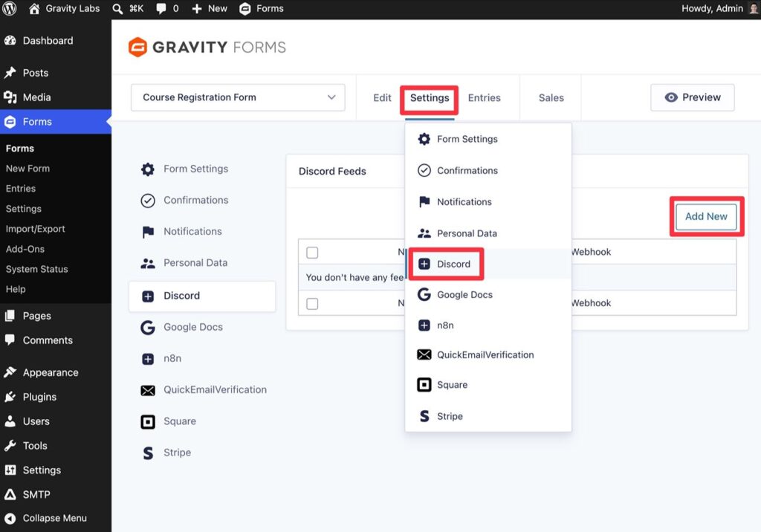Open Add-Ons in Forms submenu
The image size is (761, 532).
25,249
